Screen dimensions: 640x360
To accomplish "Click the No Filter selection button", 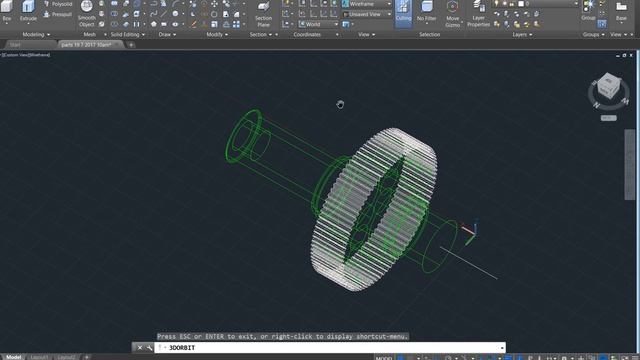I will point(427,12).
